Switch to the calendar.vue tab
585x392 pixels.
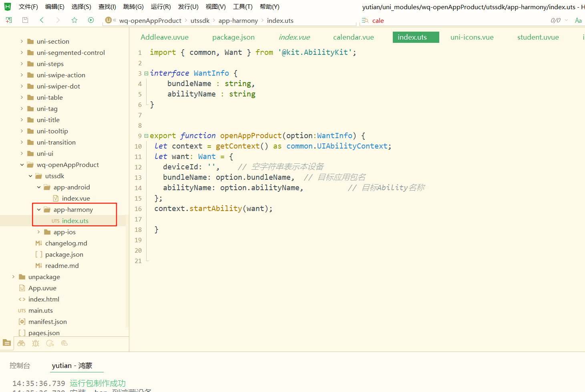pyautogui.click(x=354, y=37)
